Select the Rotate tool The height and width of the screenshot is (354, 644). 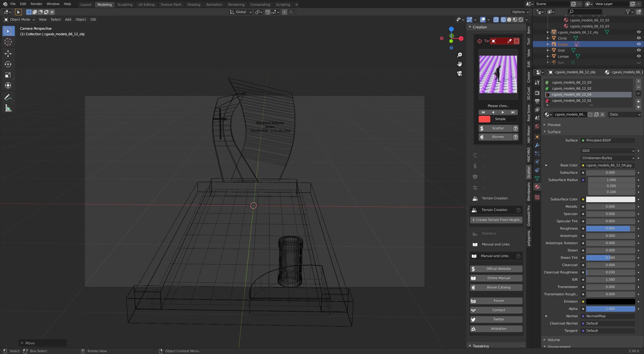8,64
